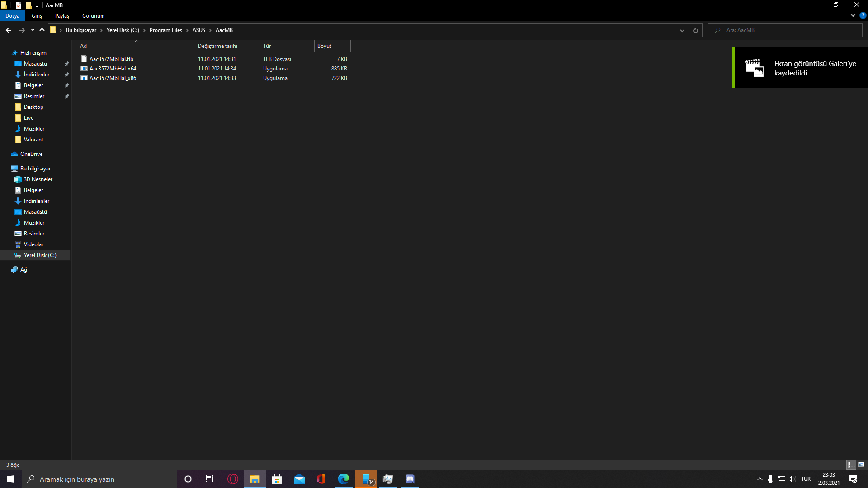868x488 pixels.
Task: Open recent locations dropdown arrow
Action: [x=33, y=30]
